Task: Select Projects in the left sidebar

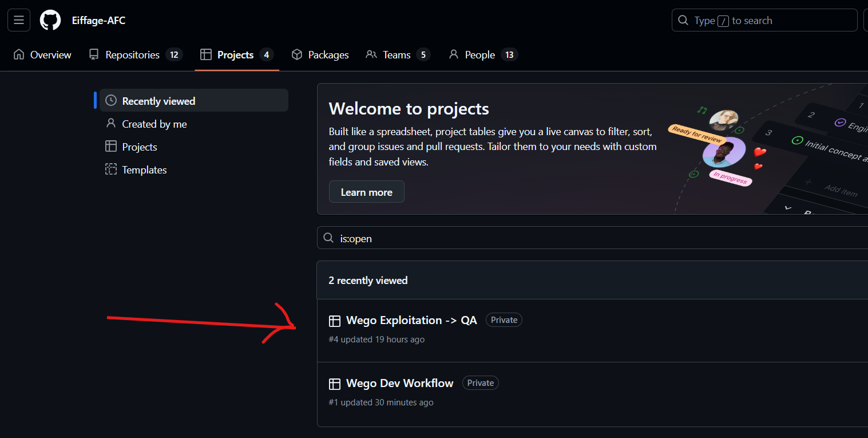Action: pos(139,147)
